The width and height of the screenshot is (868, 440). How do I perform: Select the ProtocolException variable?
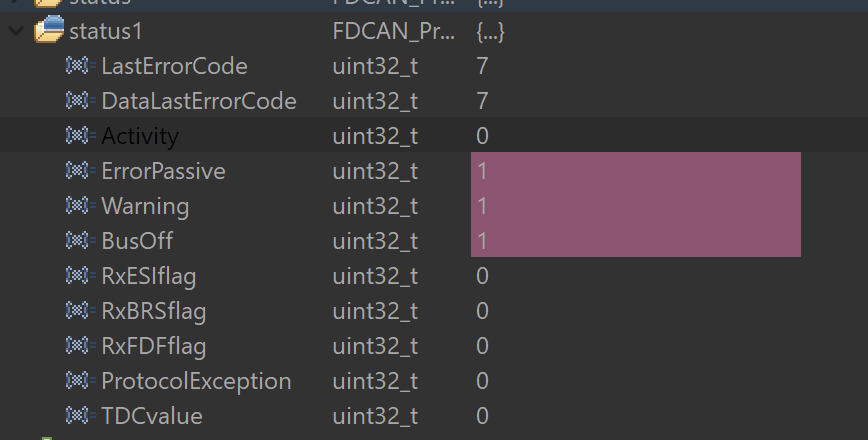coord(196,381)
